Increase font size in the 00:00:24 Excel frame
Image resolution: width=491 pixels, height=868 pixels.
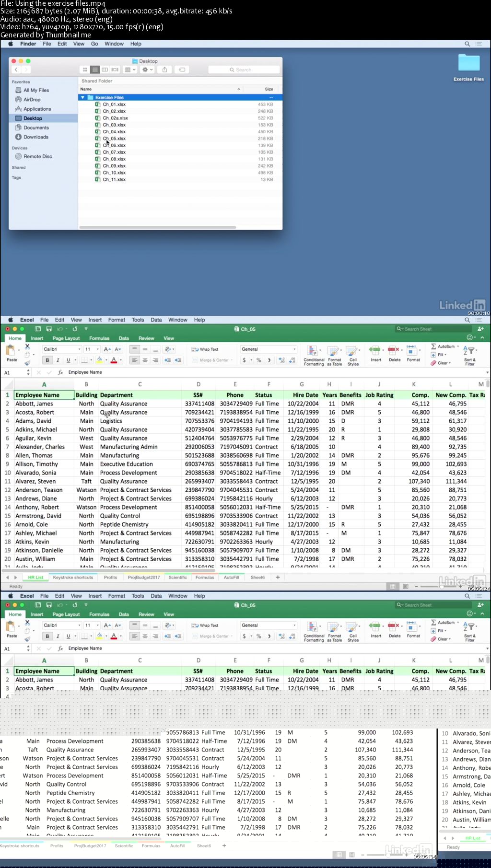(x=107, y=349)
